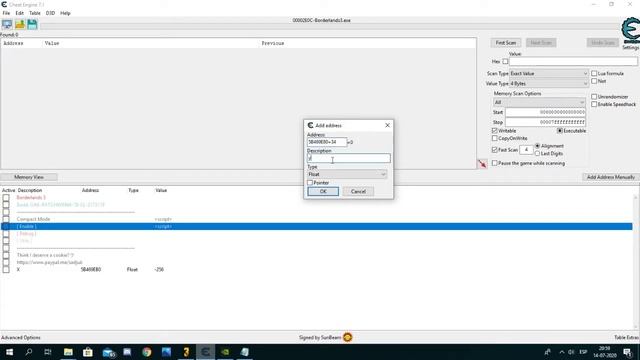Open the File menu
Image resolution: width=640 pixels, height=360 pixels.
coord(6,13)
